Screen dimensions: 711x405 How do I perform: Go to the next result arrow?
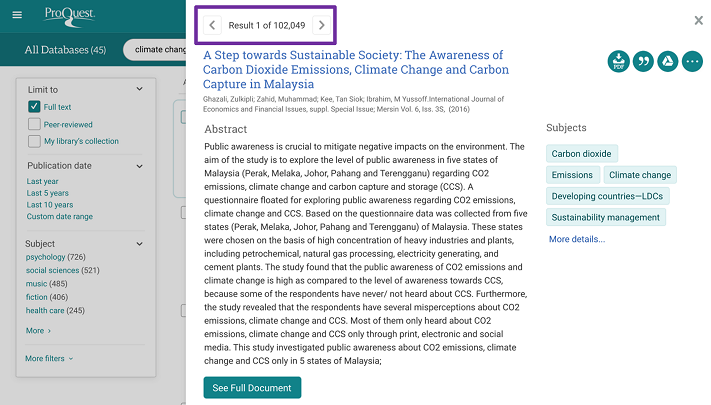coord(321,25)
